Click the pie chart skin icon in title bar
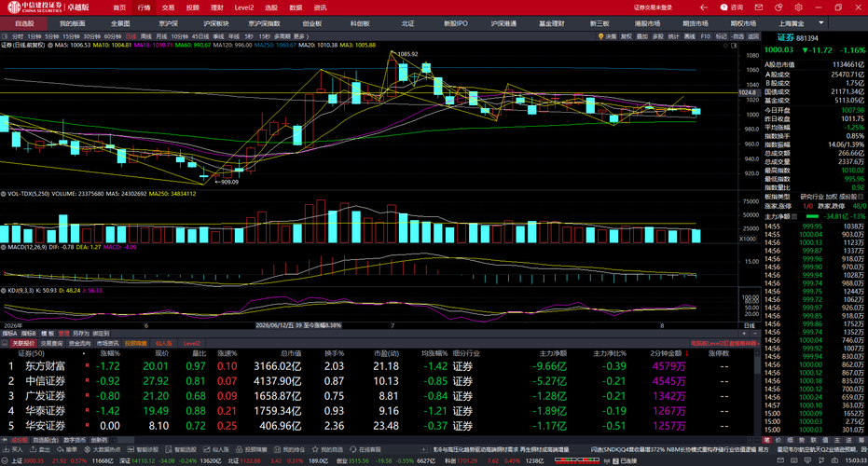Viewport: 868px width, 466px height. pyautogui.click(x=778, y=7)
